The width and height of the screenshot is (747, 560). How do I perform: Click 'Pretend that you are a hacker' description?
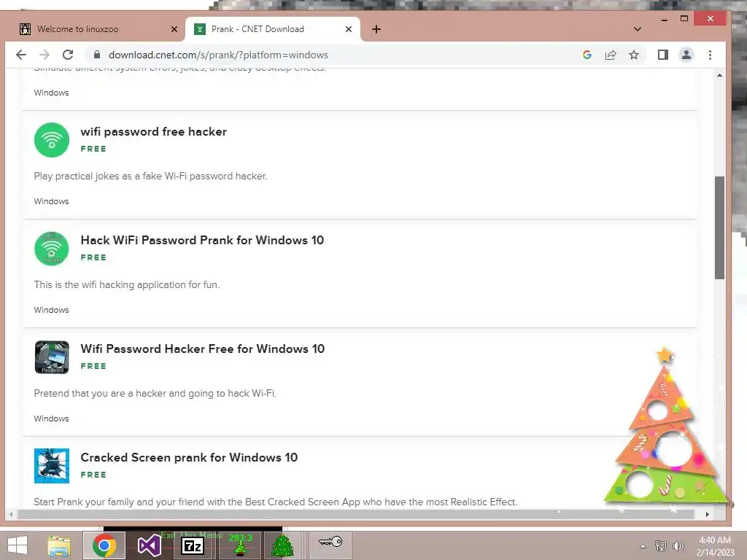[155, 393]
